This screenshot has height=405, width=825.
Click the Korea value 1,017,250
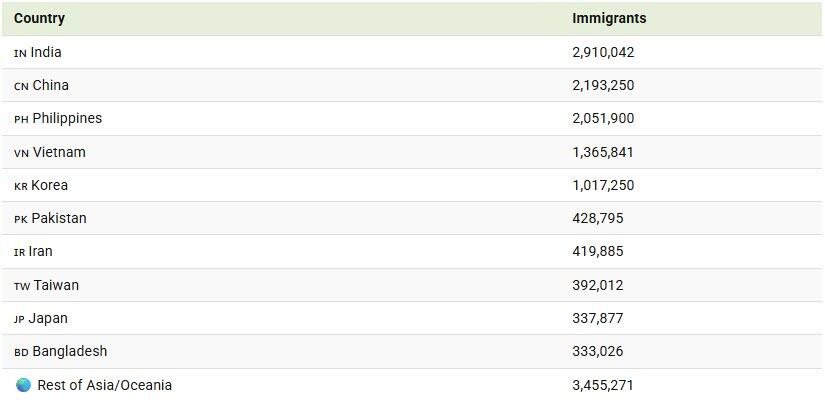tap(603, 185)
